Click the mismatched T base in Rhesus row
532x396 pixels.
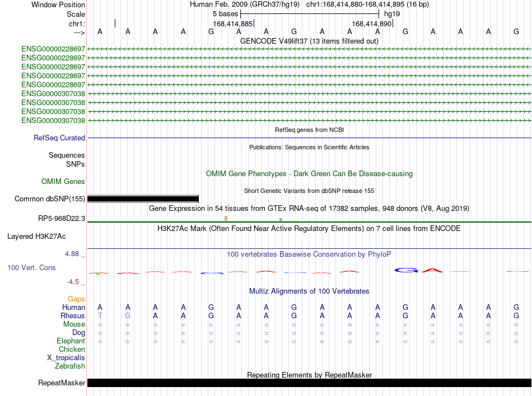(100, 315)
